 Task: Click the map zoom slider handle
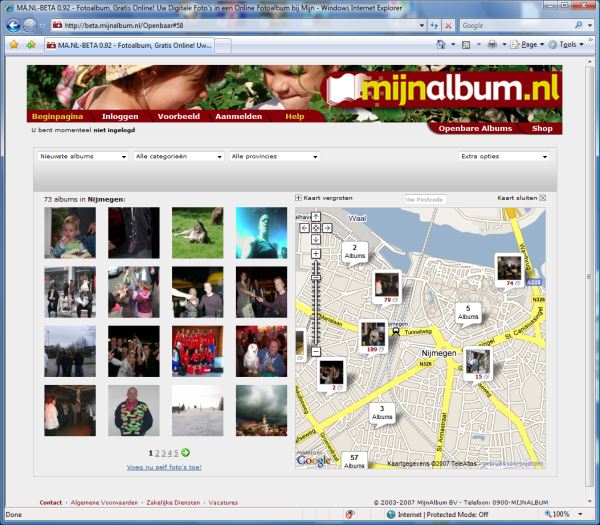tap(316, 277)
